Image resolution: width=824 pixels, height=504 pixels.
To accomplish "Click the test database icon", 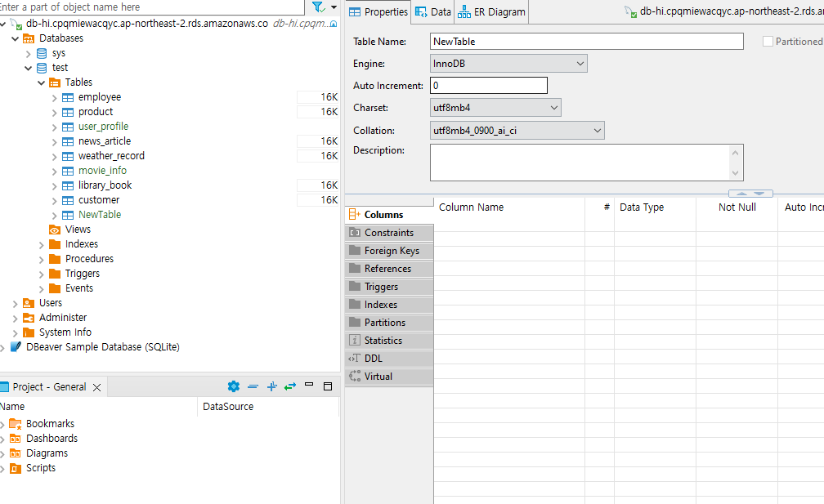I will [x=42, y=69].
